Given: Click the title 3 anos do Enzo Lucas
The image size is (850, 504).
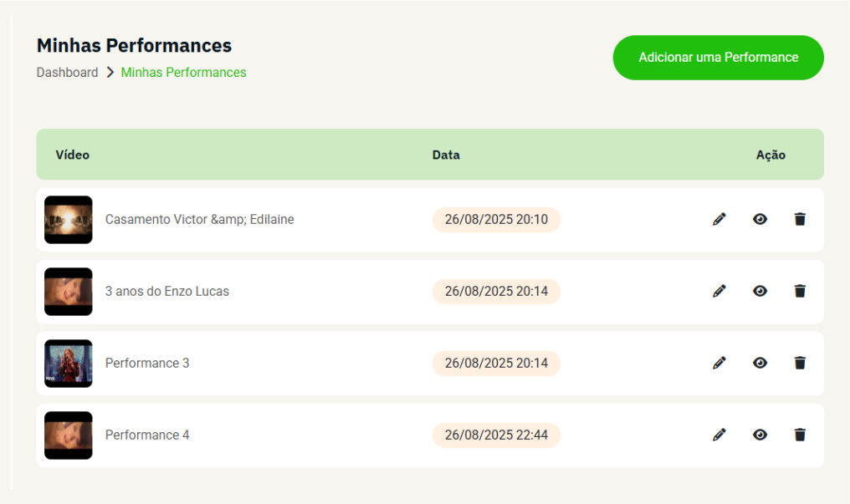Looking at the screenshot, I should 167,291.
